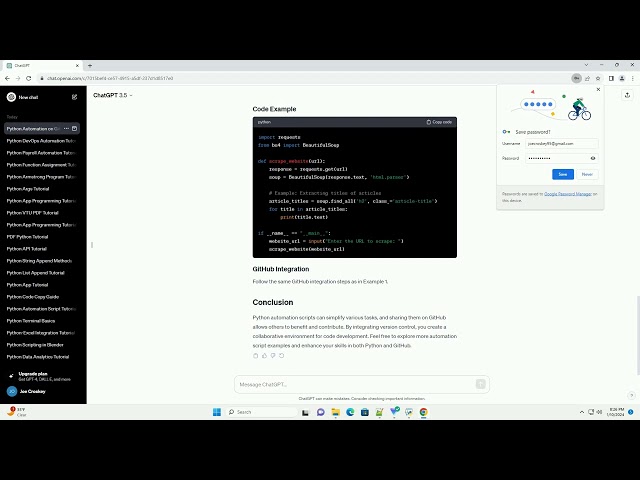Open Python Excel Integration Tutorial chat
640x480 pixels.
(42, 333)
